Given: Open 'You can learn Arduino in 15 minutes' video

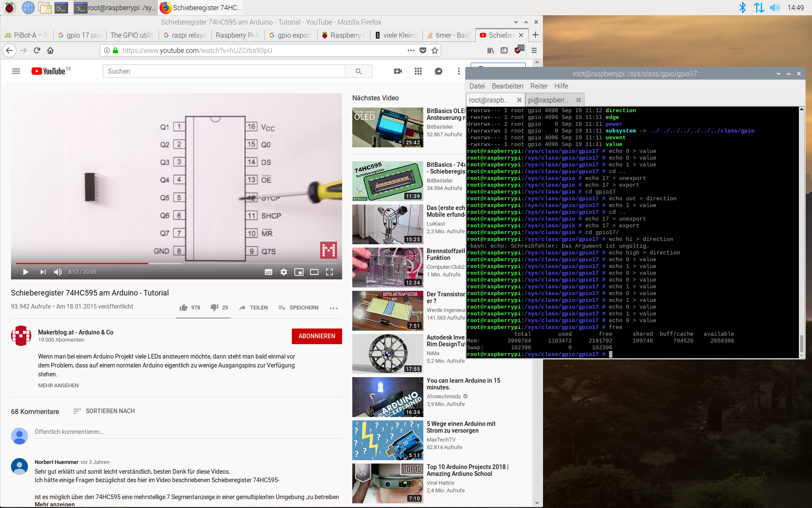Looking at the screenshot, I should [x=463, y=384].
